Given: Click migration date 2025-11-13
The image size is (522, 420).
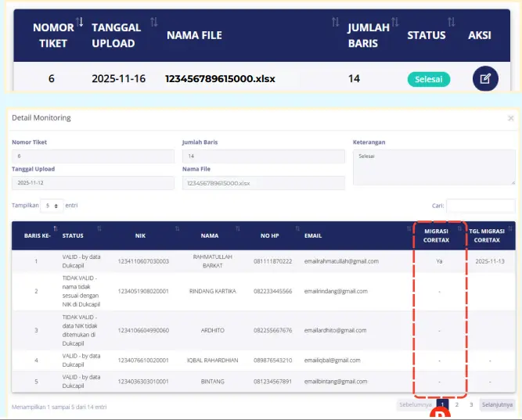Looking at the screenshot, I should pos(490,261).
